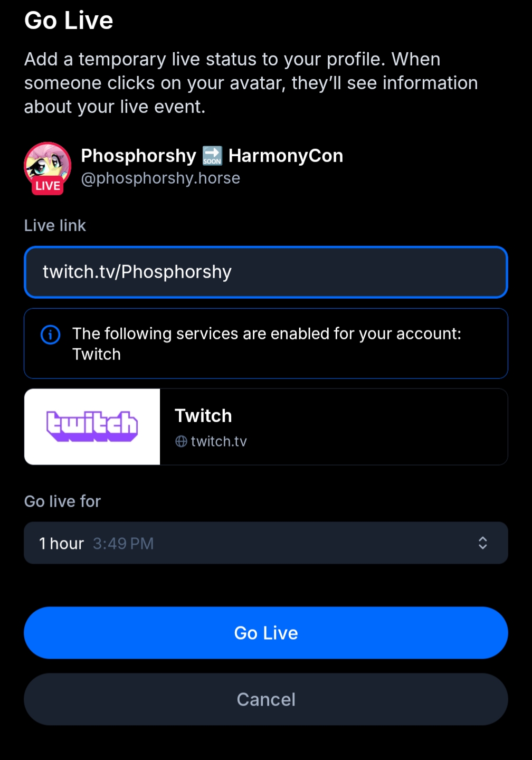The image size is (532, 760).
Task: Click the "Go live for" label
Action: pyautogui.click(x=62, y=501)
